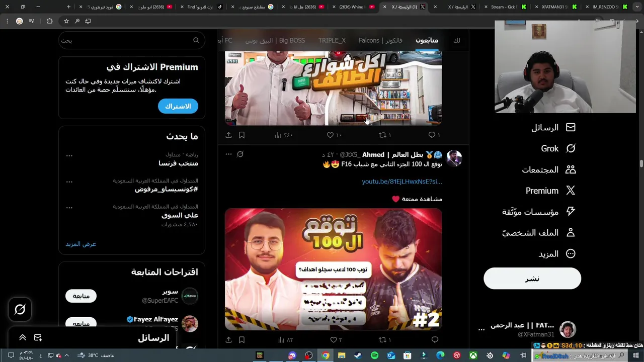
Task: Show hidden system tray icons
Action: (66, 355)
